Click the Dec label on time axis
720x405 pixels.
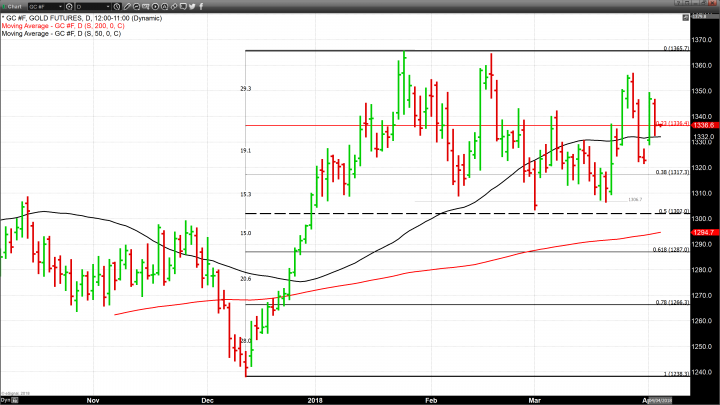(208, 400)
